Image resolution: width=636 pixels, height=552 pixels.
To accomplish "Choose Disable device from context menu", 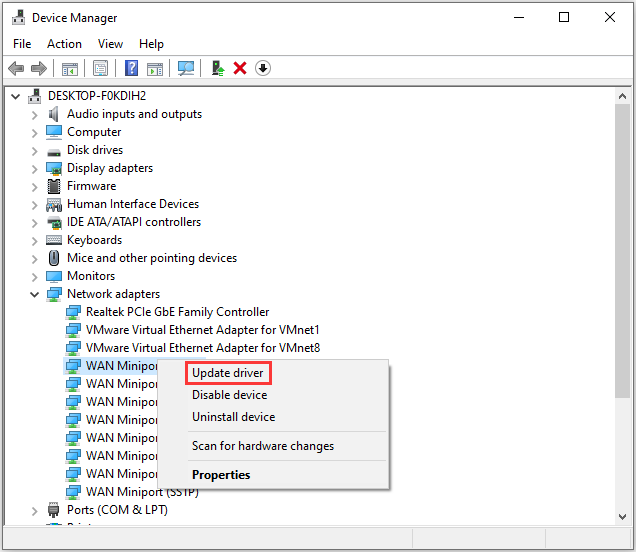I will 273,395.
